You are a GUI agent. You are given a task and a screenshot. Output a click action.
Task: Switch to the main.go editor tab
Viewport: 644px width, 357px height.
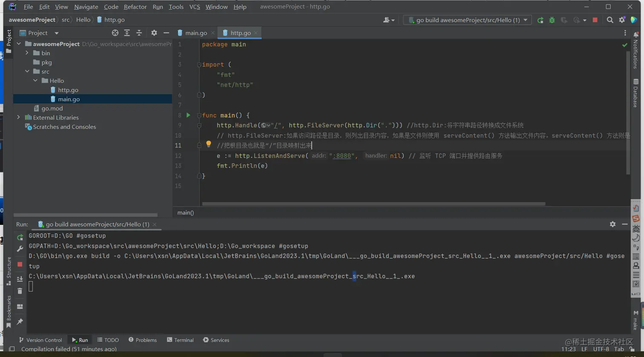point(195,33)
